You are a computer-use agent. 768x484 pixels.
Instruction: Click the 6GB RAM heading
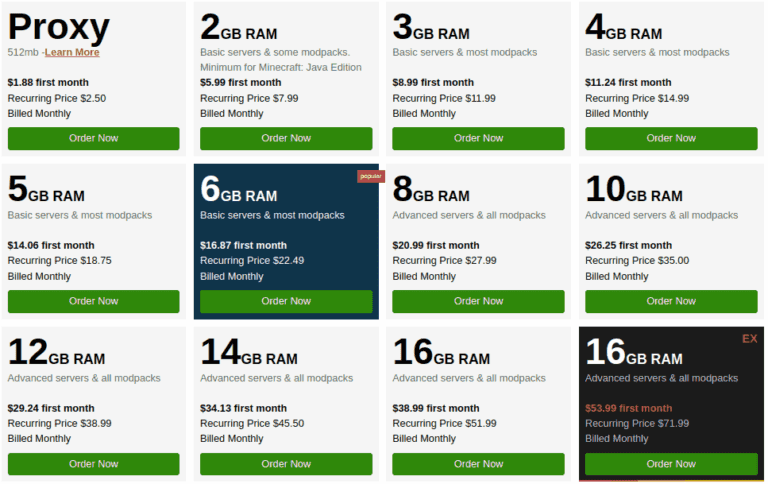pyautogui.click(x=239, y=190)
